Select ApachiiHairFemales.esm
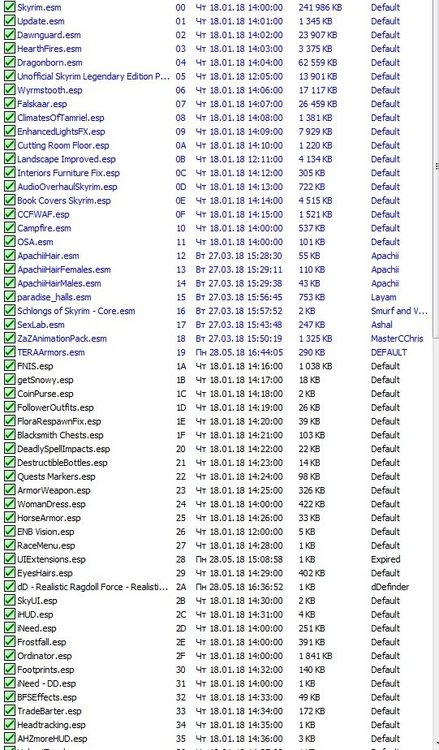Viewport: 439px width, 750px height. pos(64,270)
